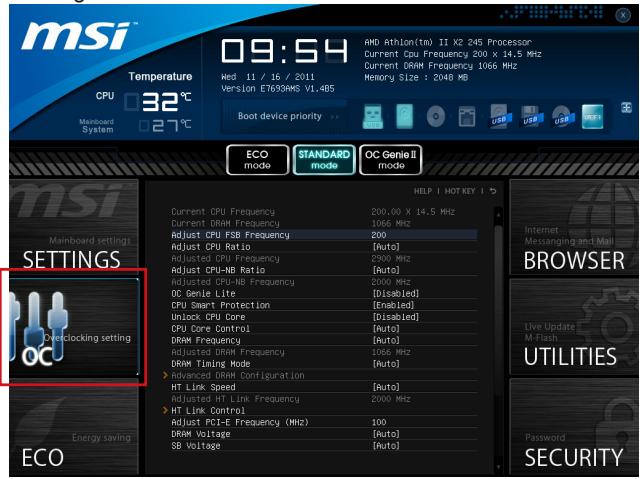Select the DRAM Timing Mode row label
The image size is (640, 479).
click(x=211, y=364)
